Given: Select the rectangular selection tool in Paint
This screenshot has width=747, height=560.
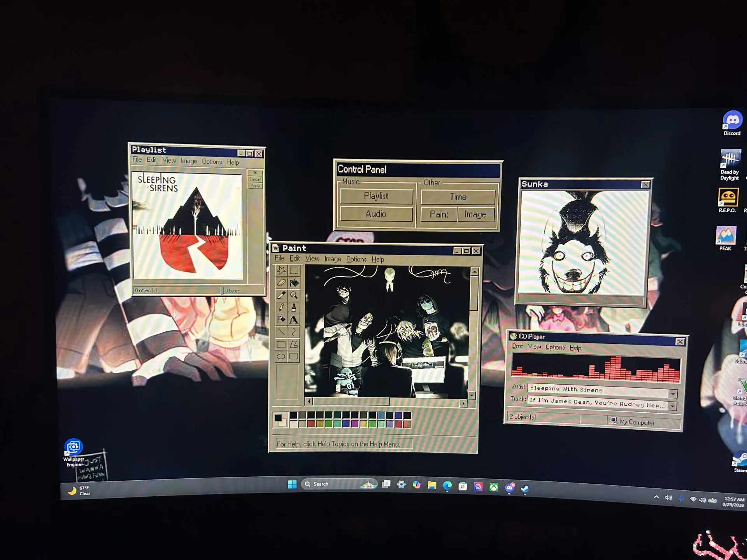Looking at the screenshot, I should pyautogui.click(x=294, y=271).
